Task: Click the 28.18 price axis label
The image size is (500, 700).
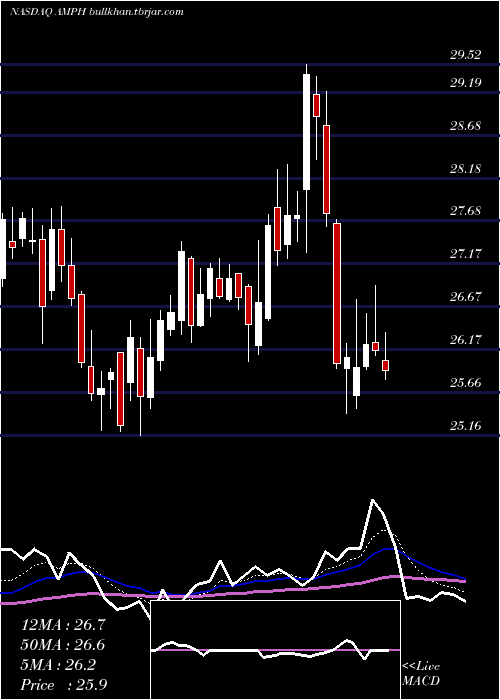Action: point(466,169)
